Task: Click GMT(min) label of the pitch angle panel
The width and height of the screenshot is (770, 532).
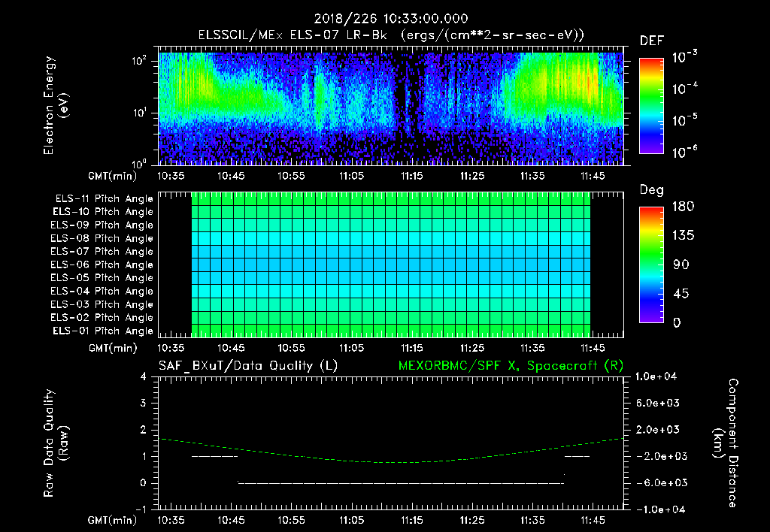Action: [x=113, y=348]
